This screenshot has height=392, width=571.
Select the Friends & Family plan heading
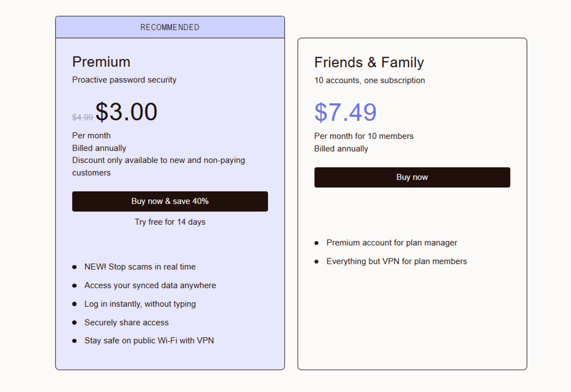369,62
